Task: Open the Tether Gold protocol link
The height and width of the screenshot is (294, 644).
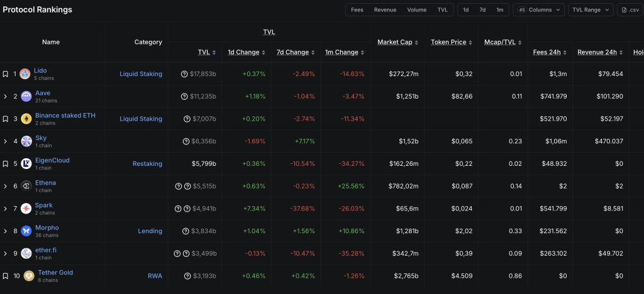Action: click(55, 272)
